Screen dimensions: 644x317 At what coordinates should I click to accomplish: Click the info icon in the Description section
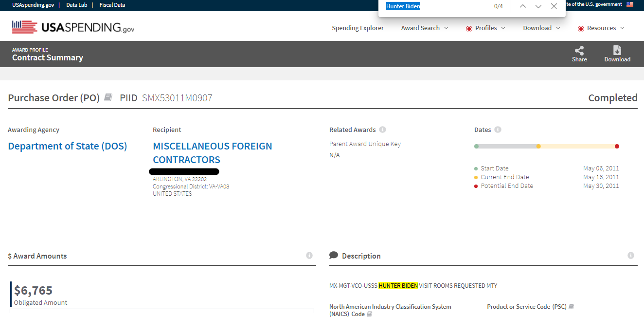point(631,255)
